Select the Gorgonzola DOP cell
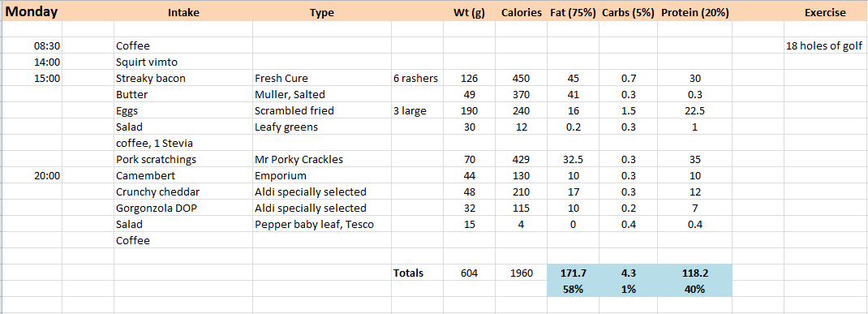The width and height of the screenshot is (868, 314). point(183,209)
